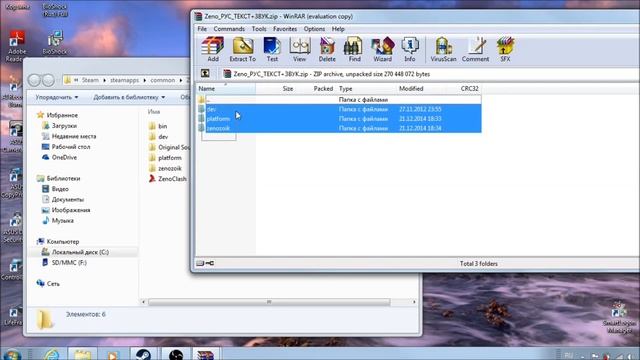Click WinRAR icon in the taskbar
640x360 pixels.
tap(205, 353)
